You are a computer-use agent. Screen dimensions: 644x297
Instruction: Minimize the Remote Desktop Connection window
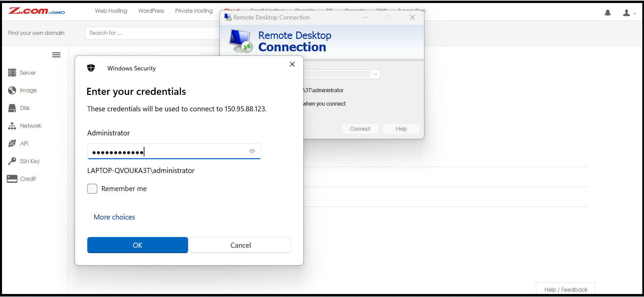(x=366, y=17)
